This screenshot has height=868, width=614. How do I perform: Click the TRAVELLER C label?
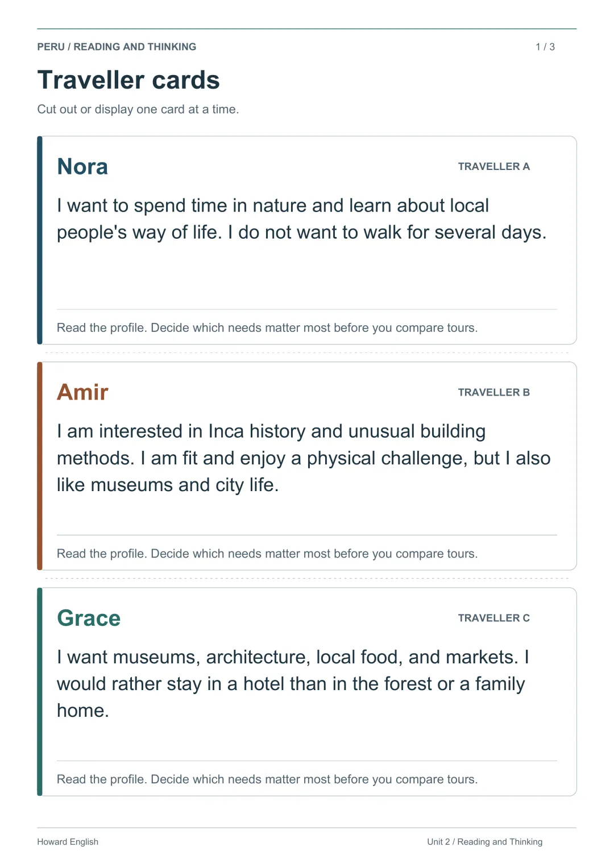coord(493,618)
